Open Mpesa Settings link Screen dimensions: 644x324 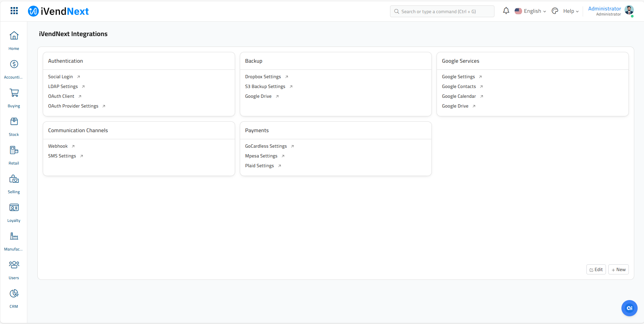(261, 156)
